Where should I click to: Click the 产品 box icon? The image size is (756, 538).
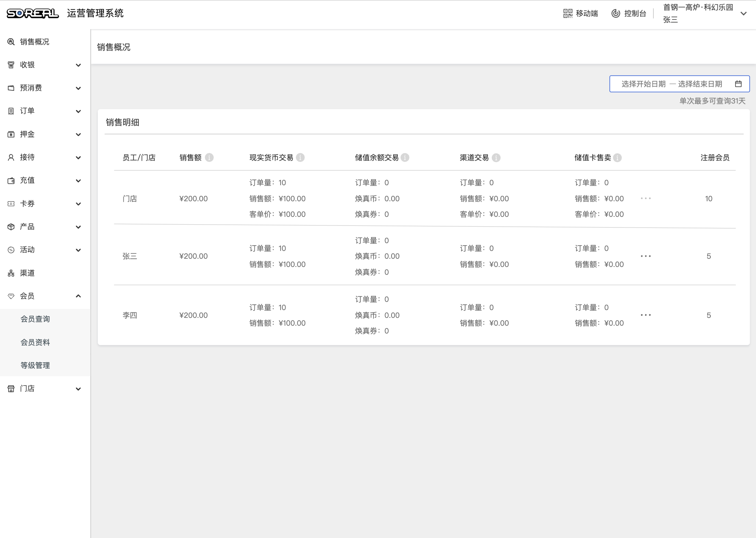11,227
